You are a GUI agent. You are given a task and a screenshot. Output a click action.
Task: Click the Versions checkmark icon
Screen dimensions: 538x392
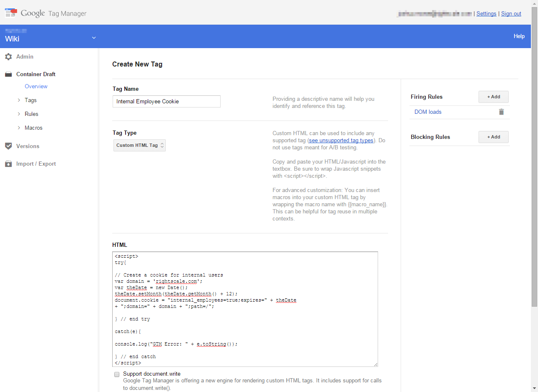pyautogui.click(x=8, y=146)
